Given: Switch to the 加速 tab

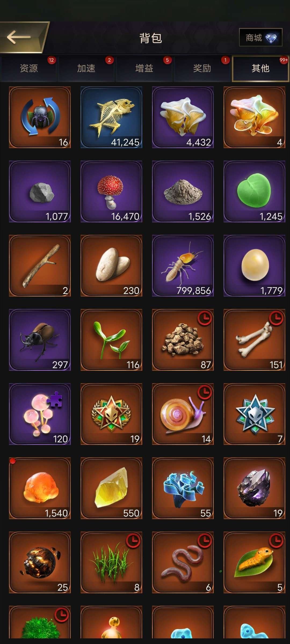Looking at the screenshot, I should (x=86, y=68).
